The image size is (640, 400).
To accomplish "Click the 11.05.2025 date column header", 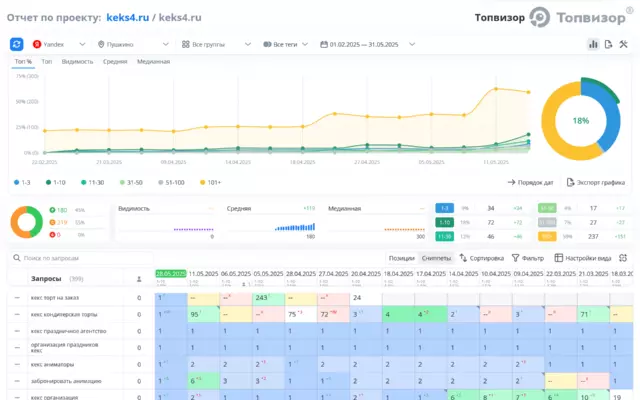I will [203, 273].
